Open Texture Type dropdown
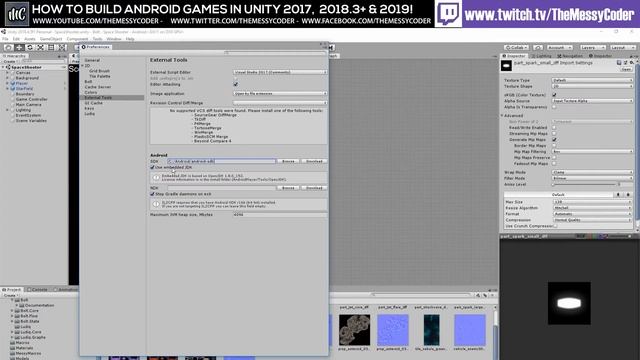 (592, 80)
